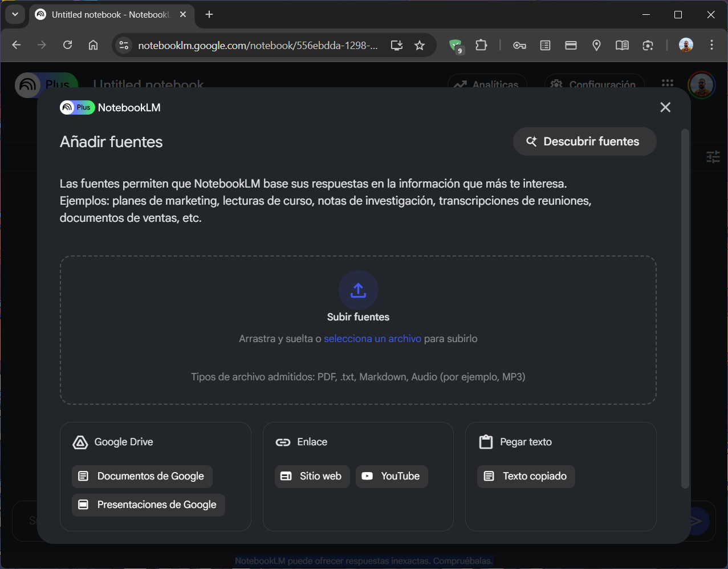Open a new browser tab
Viewport: 728px width, 569px height.
209,14
